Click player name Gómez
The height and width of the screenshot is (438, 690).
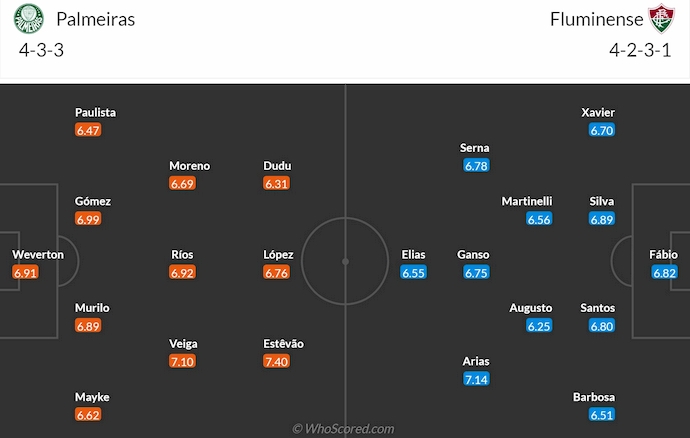(x=93, y=201)
